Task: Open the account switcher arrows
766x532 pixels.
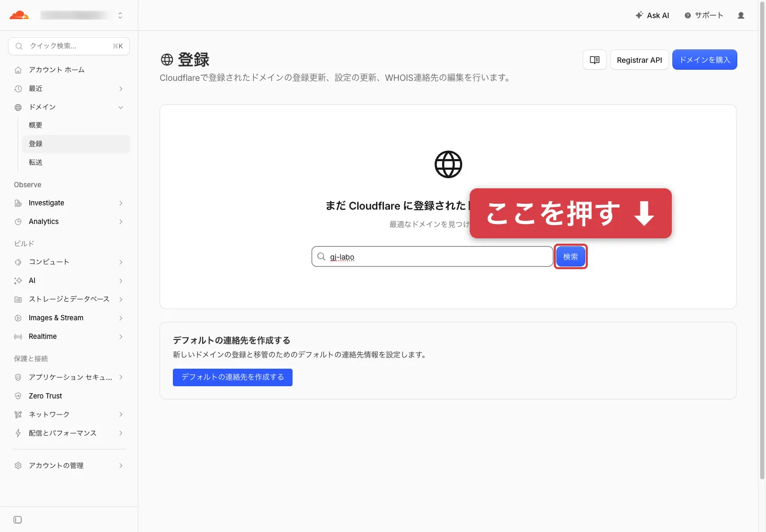Action: pos(120,15)
